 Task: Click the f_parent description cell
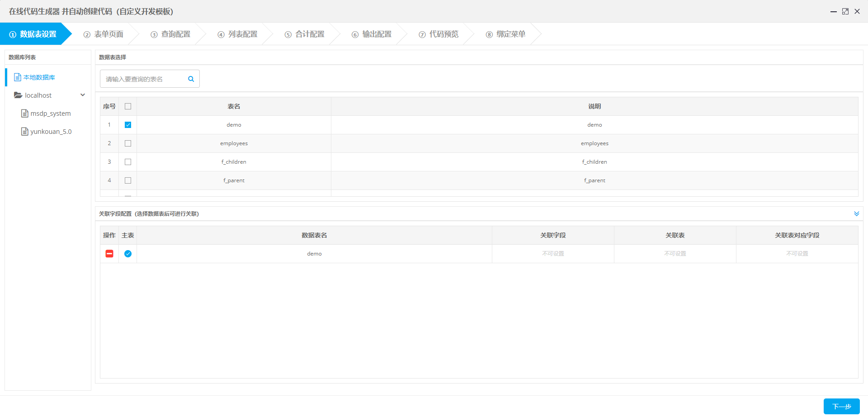tap(594, 180)
